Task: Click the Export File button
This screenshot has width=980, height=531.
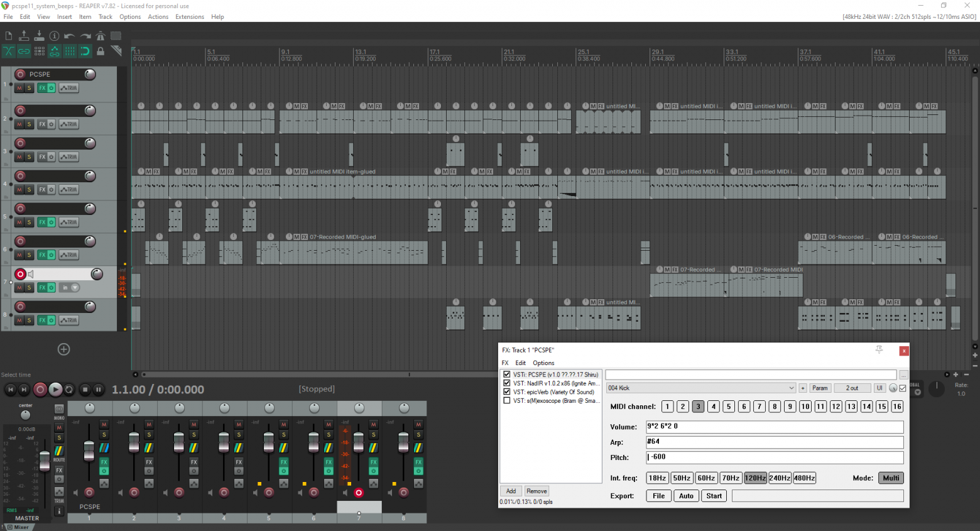Action: point(658,496)
